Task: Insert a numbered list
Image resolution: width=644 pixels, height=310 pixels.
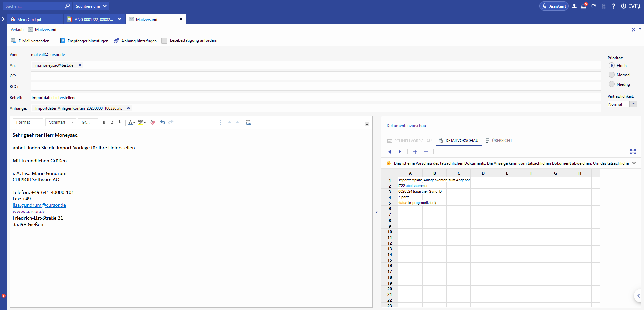Action: pos(214,122)
